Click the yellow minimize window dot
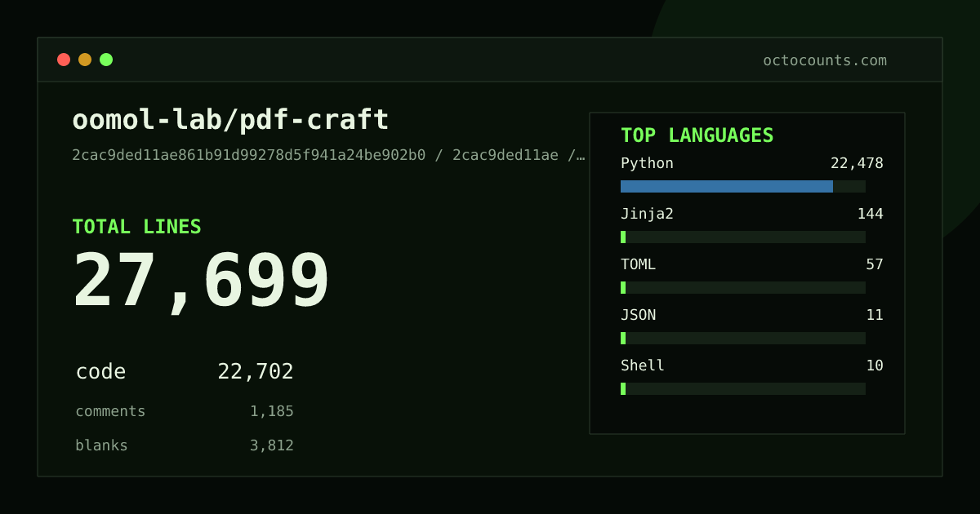 click(85, 60)
